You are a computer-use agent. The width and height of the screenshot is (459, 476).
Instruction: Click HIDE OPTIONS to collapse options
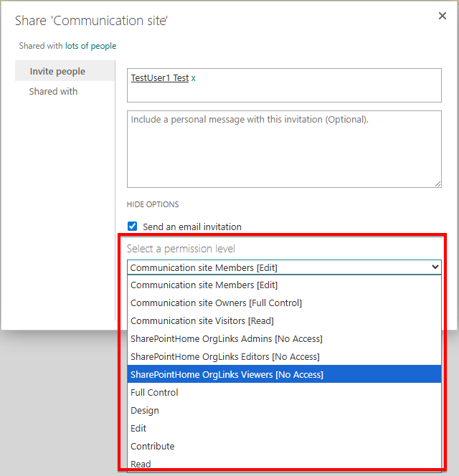[x=153, y=204]
